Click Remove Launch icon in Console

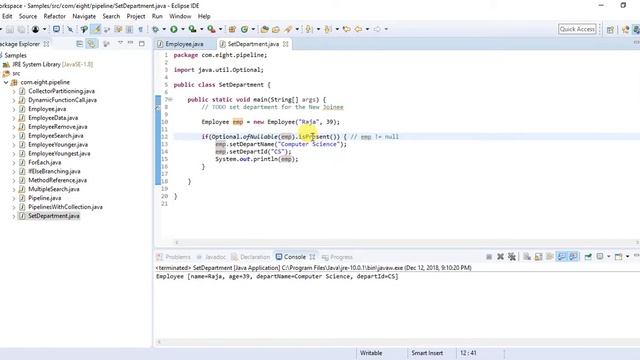point(500,257)
